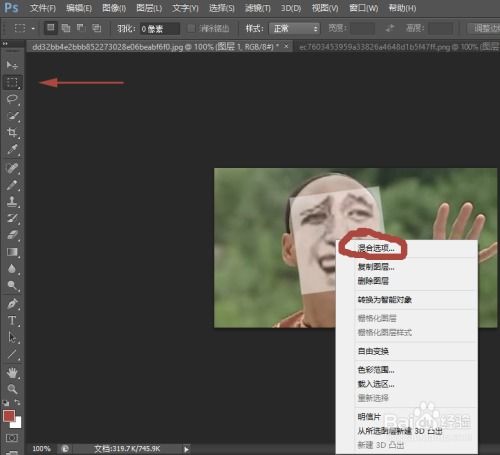Screen dimensions: 500x455
Task: Select the Pen tool
Action: point(12,304)
